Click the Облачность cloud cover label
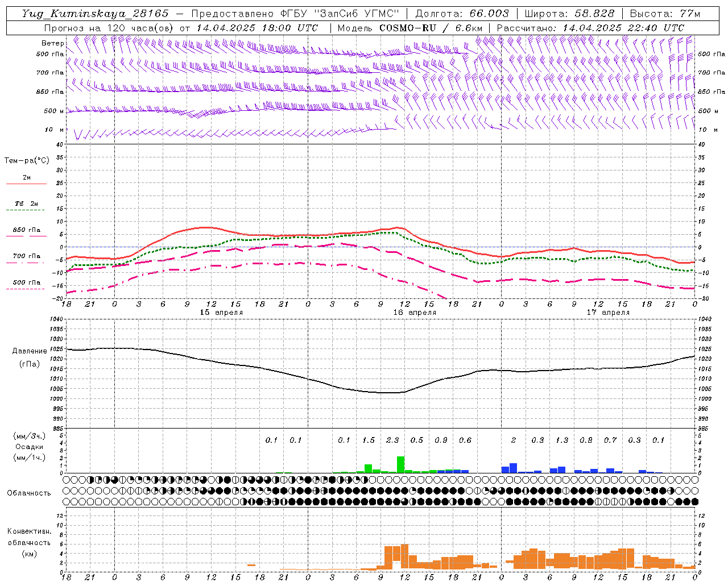Image resolution: width=728 pixels, height=582 pixels. (x=29, y=493)
